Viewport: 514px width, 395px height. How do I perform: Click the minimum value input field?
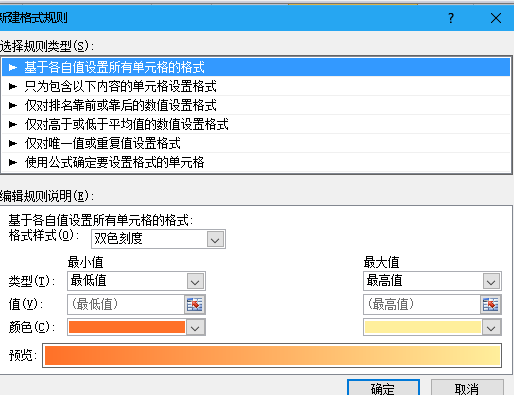(126, 304)
